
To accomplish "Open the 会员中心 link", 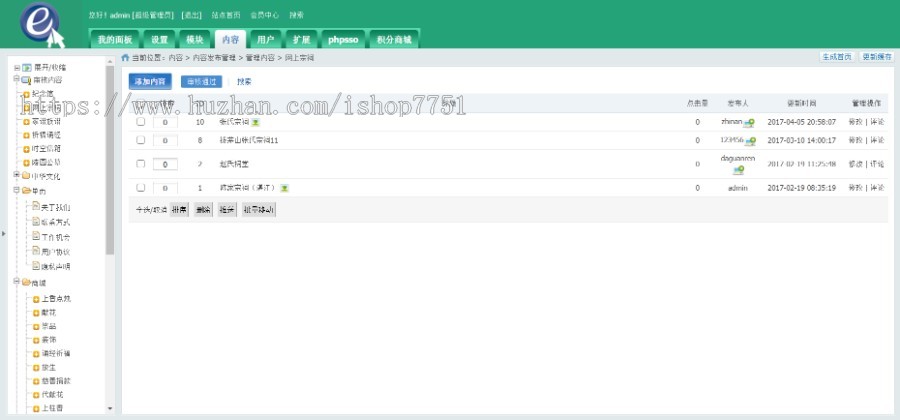I will click(265, 15).
